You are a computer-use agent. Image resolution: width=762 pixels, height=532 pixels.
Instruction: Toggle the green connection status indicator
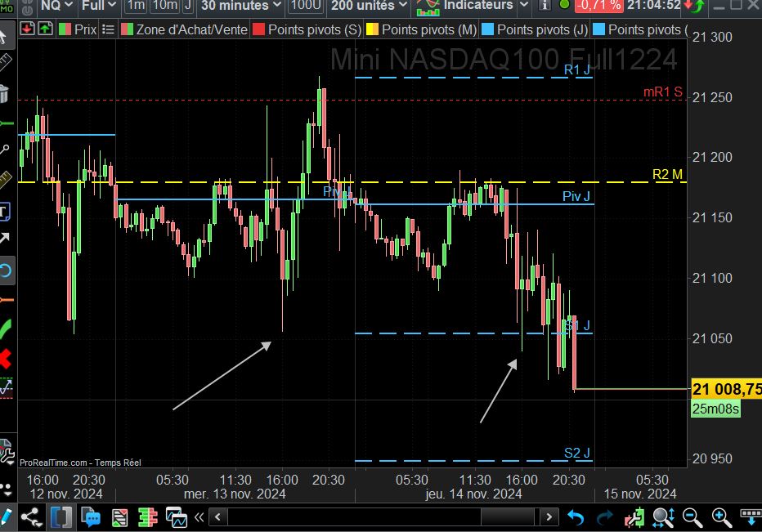coord(563,5)
